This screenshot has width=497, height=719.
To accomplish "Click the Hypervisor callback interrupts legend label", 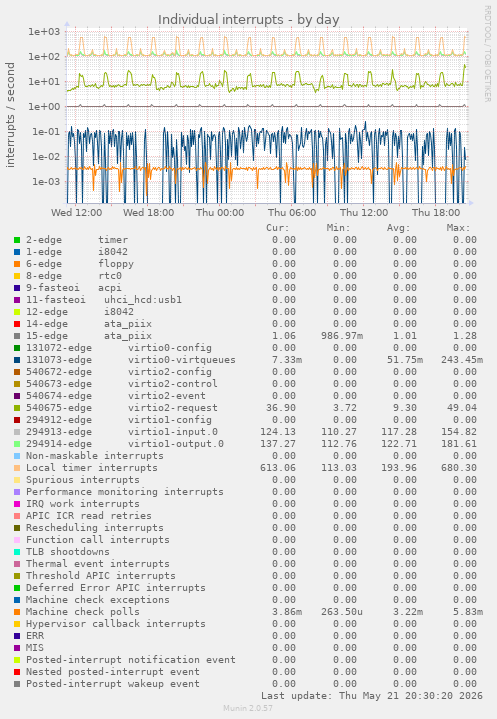I will click(116, 624).
